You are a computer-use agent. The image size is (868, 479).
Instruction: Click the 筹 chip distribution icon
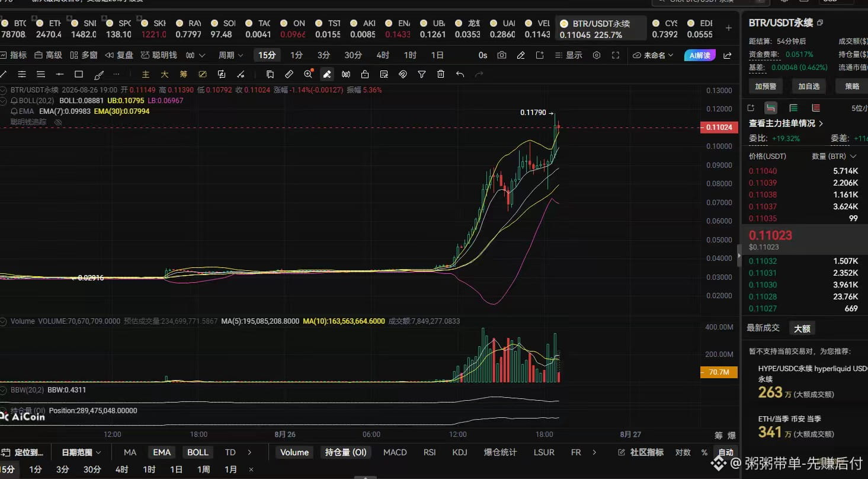[x=184, y=74]
